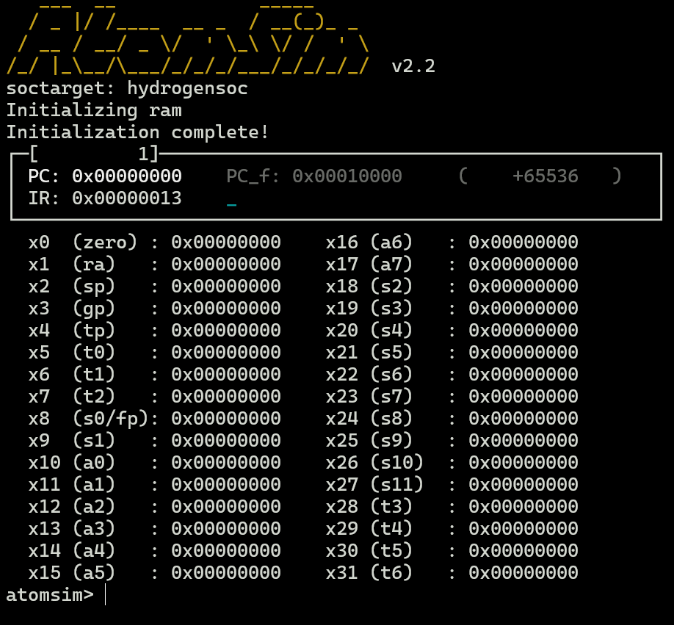Click the v2.2 version label
Screen dimensions: 674x625
click(x=413, y=66)
